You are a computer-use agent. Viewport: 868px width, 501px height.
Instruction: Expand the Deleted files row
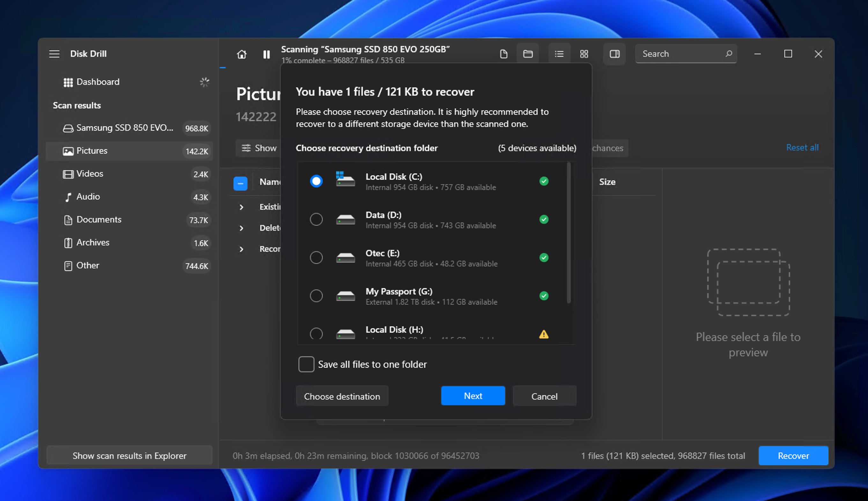point(242,228)
